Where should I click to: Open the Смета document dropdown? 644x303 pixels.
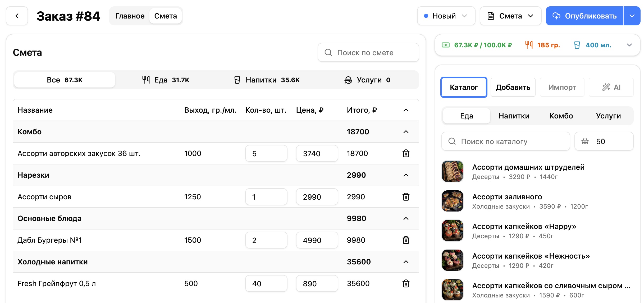point(510,16)
